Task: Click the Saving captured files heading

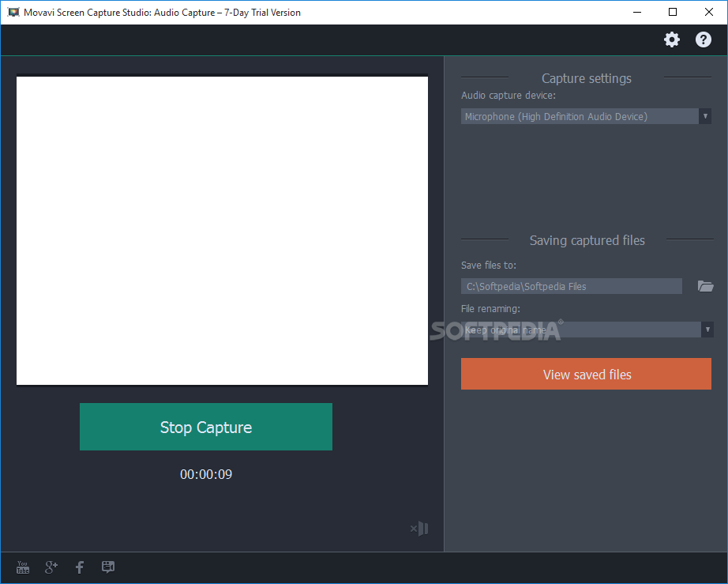Action: (587, 240)
